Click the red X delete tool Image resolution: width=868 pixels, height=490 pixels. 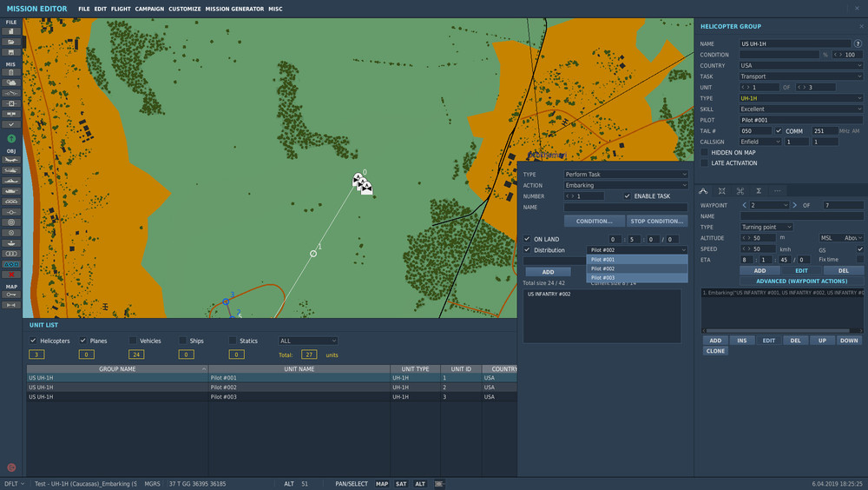(11, 274)
